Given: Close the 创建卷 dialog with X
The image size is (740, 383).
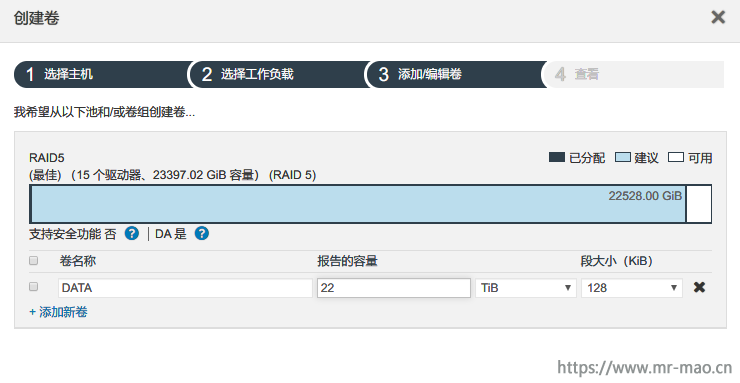Looking at the screenshot, I should [718, 17].
